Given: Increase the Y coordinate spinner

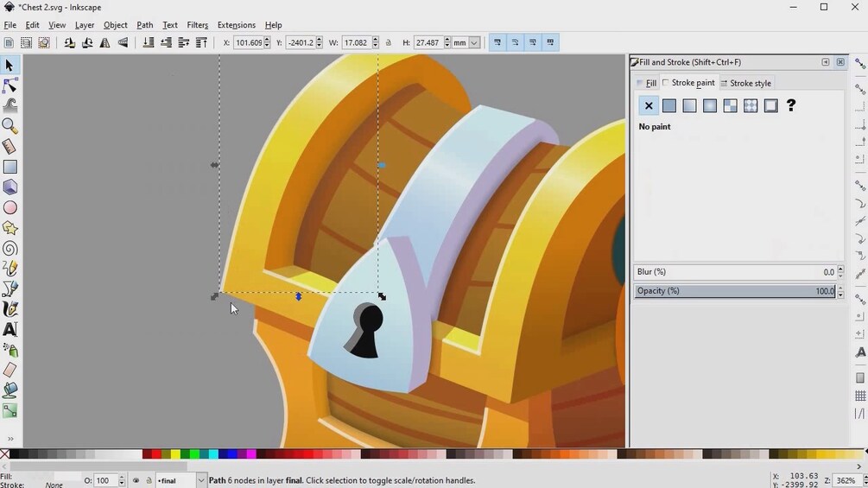Looking at the screenshot, I should 319,40.
